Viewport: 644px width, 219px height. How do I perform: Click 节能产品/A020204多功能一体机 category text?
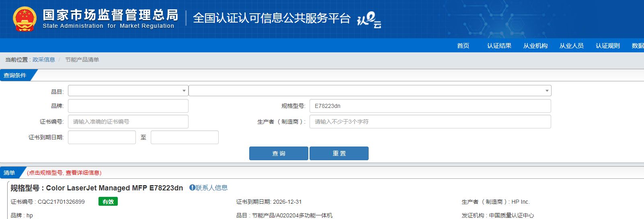coord(292,215)
